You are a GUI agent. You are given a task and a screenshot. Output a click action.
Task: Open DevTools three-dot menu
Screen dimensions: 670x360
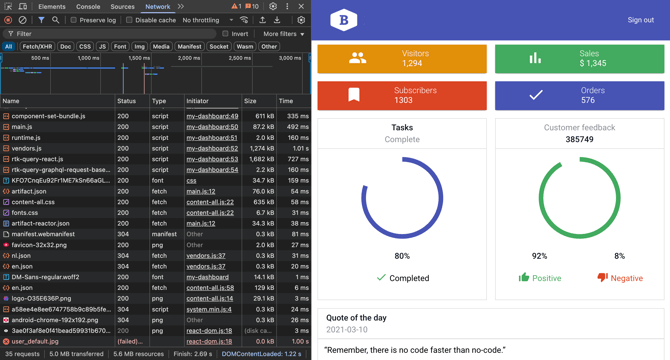tap(287, 6)
